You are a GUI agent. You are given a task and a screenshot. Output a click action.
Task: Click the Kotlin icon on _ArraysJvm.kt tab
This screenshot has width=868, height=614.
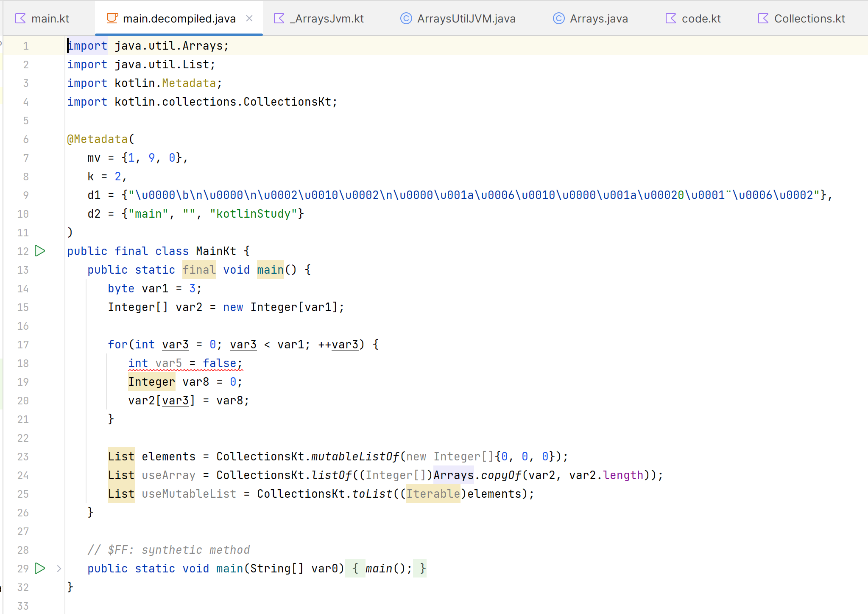[x=279, y=18]
